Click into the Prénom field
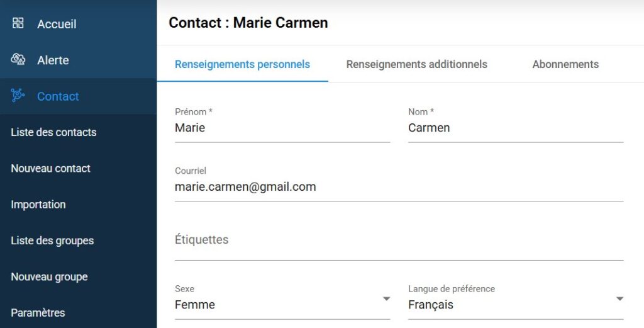 pos(282,128)
